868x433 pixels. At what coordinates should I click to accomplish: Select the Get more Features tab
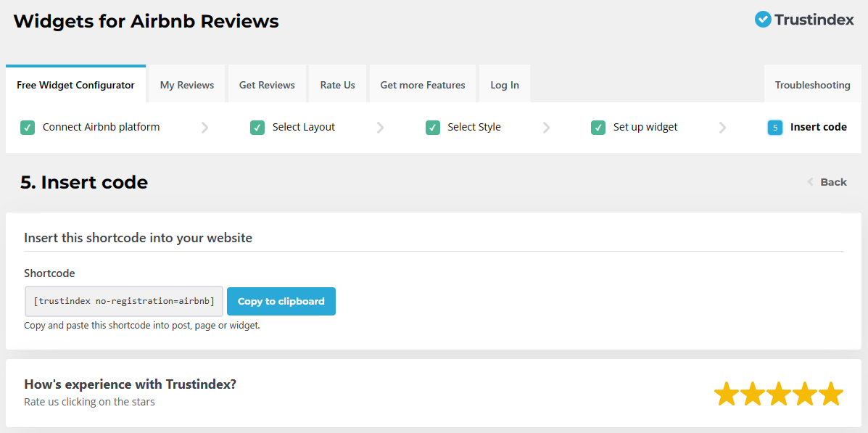coord(423,84)
